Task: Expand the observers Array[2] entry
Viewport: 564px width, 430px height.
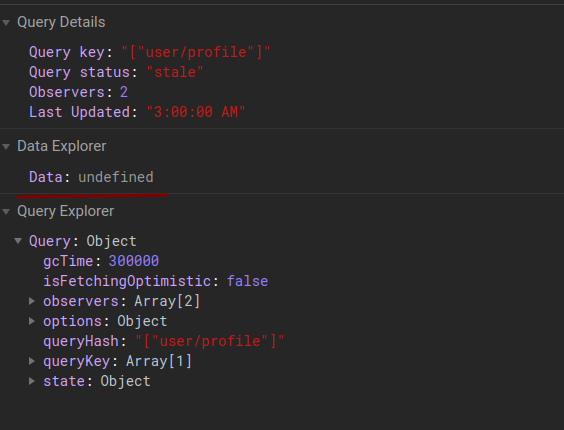Action: [x=32, y=301]
